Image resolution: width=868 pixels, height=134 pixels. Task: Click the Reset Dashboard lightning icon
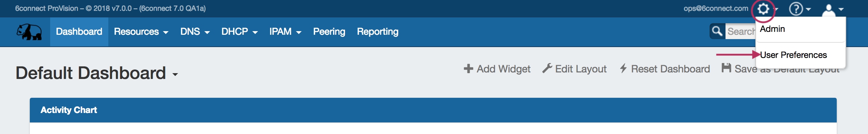pyautogui.click(x=623, y=68)
